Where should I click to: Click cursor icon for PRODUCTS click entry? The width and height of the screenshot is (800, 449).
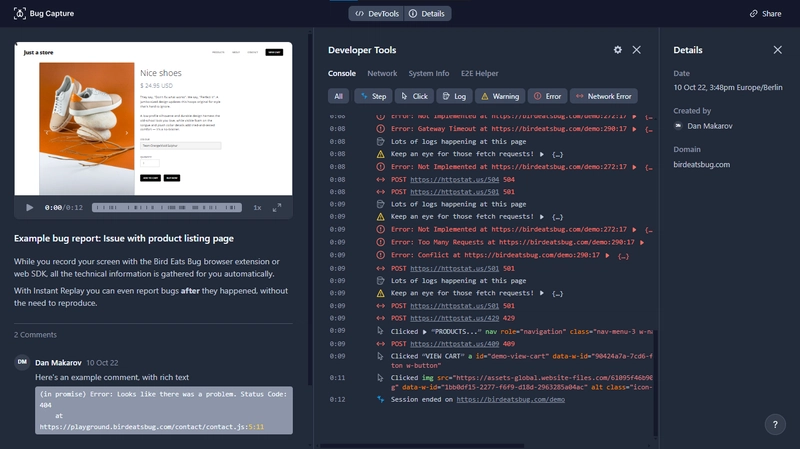pyautogui.click(x=381, y=331)
